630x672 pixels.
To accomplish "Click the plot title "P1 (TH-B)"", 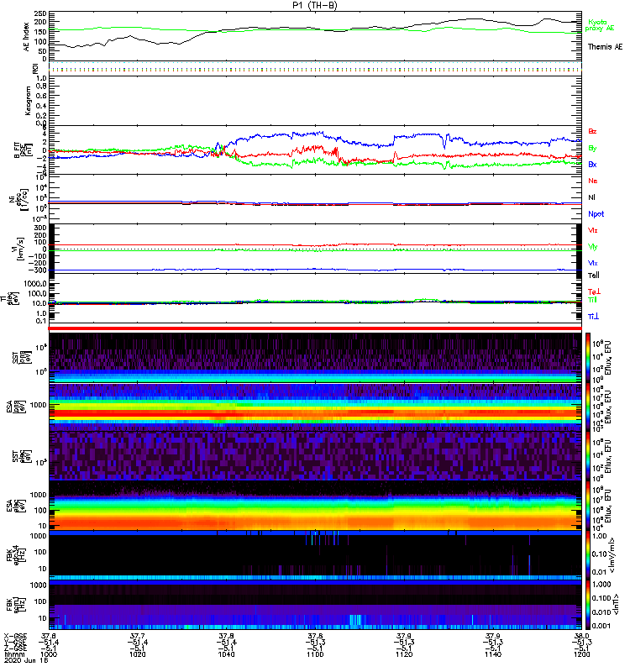I will pyautogui.click(x=315, y=5).
